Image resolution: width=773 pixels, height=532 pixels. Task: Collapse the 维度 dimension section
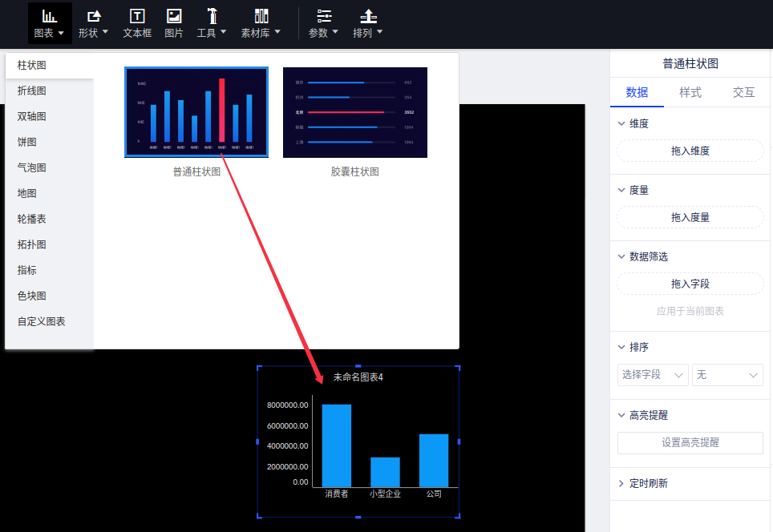622,123
